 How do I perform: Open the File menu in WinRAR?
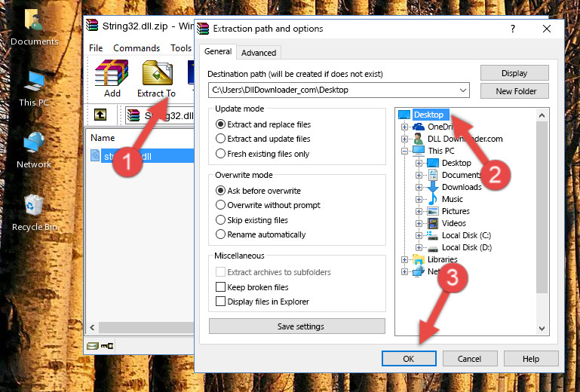[x=96, y=48]
